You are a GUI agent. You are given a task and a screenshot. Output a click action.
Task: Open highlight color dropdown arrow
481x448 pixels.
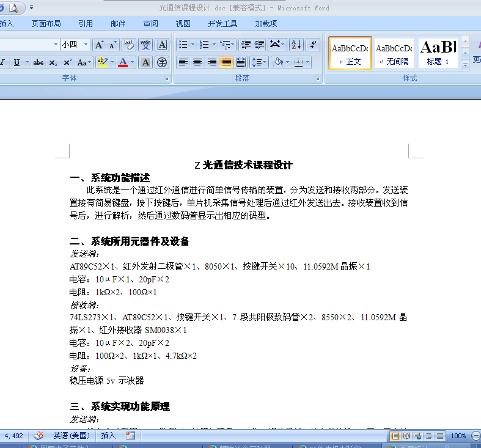tap(112, 62)
